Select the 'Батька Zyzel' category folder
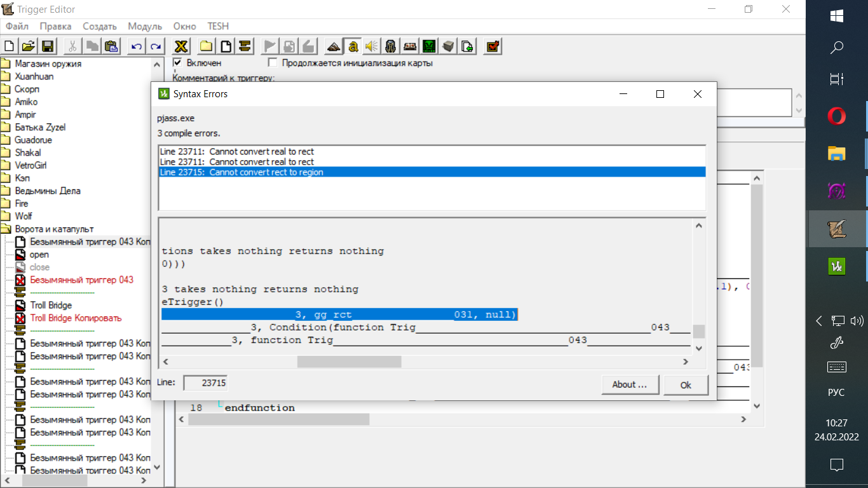Screen dimensions: 868x488 point(40,127)
